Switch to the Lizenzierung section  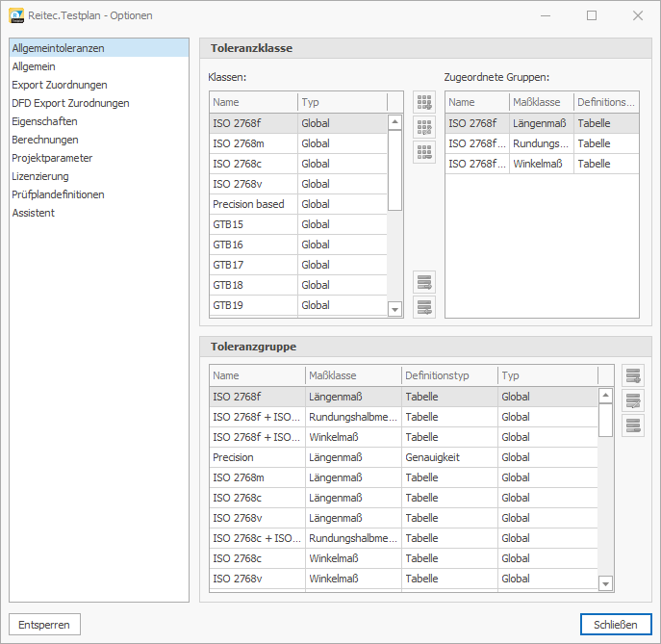click(x=40, y=176)
